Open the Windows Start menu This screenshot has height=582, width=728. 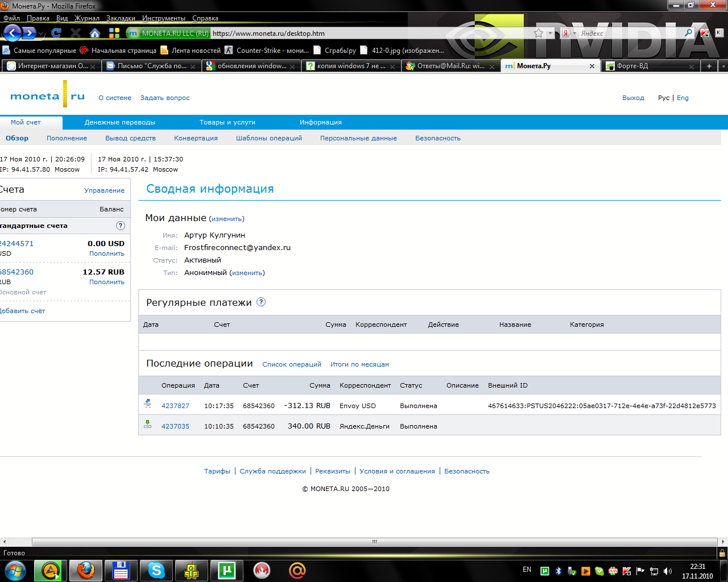15,569
